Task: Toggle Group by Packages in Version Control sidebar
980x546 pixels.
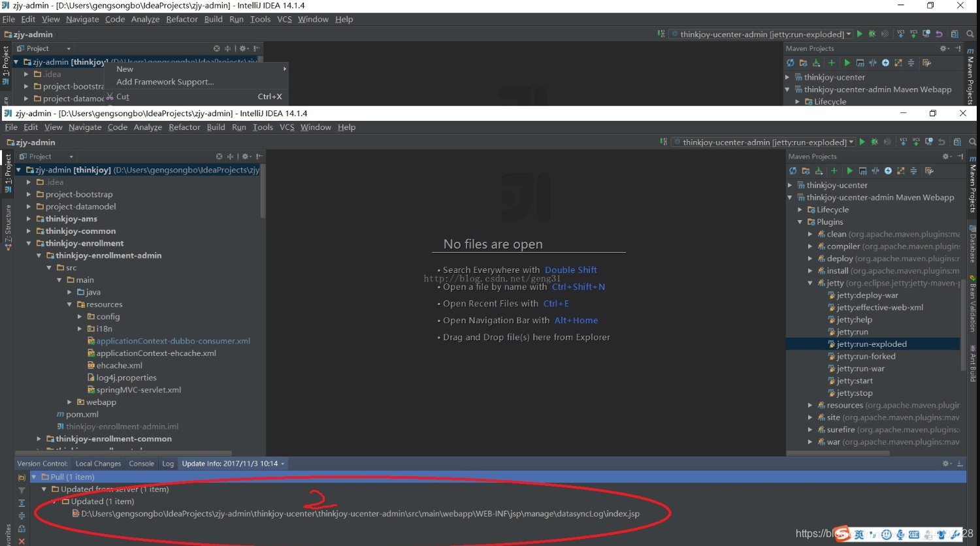Action: (22, 477)
